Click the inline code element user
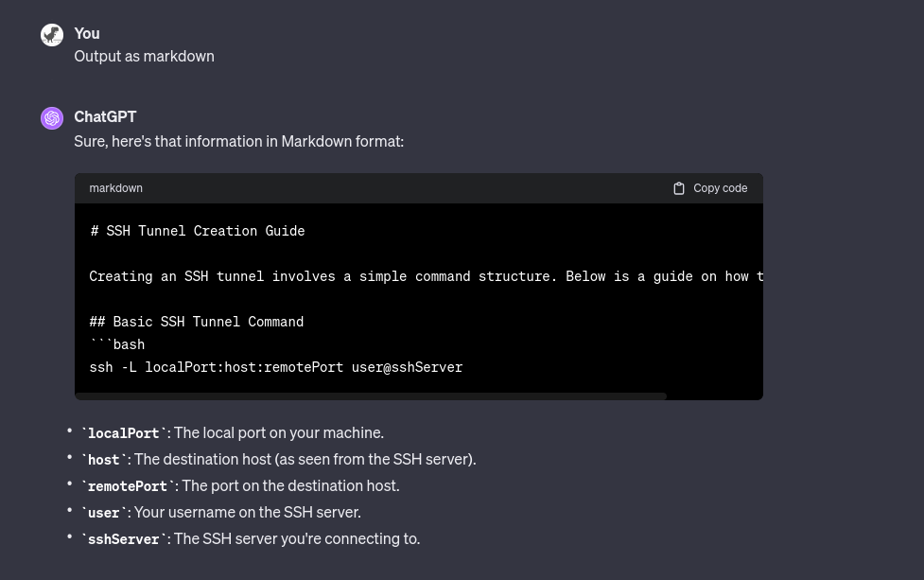This screenshot has width=924, height=580. pos(104,512)
